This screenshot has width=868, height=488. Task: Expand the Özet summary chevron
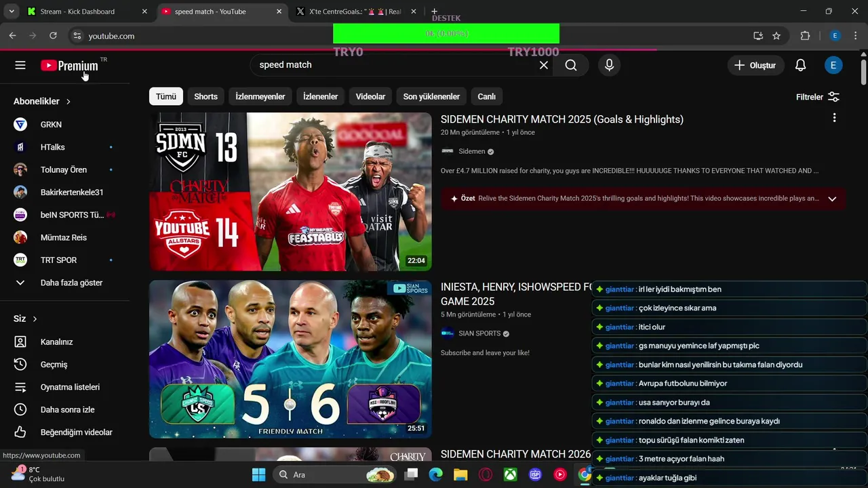(832, 199)
